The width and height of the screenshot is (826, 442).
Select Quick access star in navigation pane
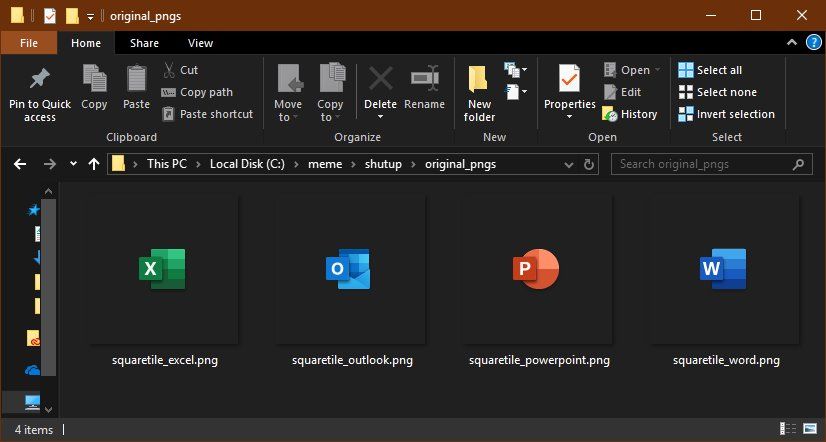33,210
